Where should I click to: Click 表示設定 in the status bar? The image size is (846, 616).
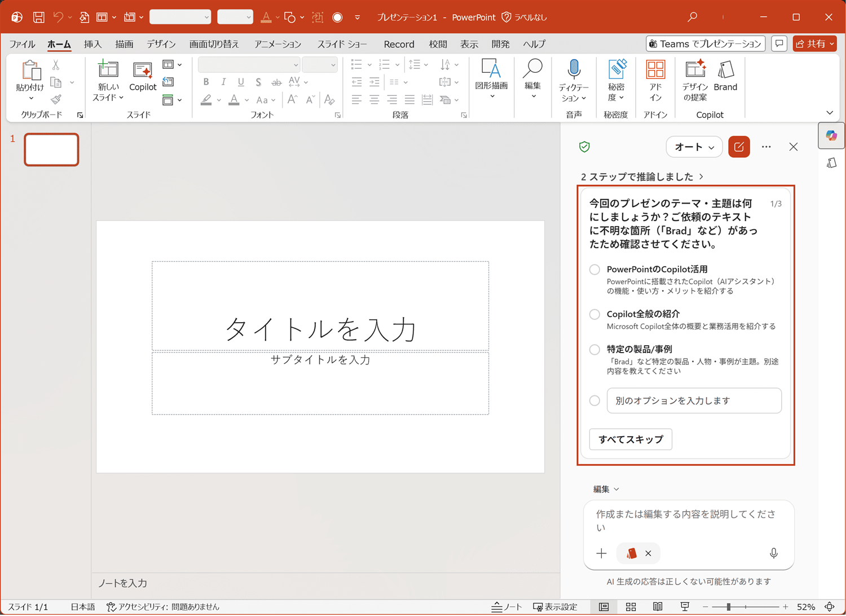pyautogui.click(x=555, y=607)
